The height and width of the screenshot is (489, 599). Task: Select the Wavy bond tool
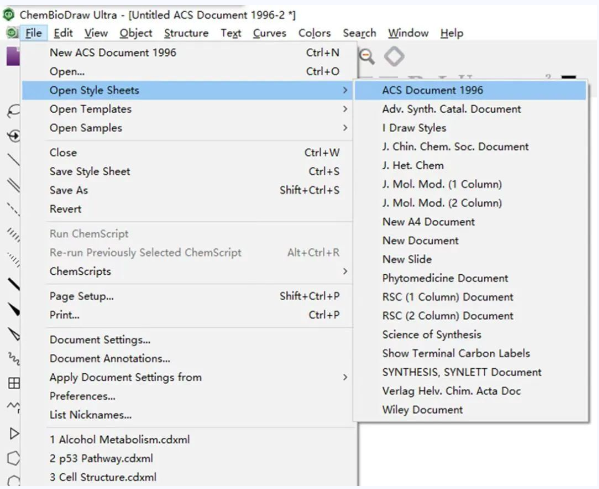[14, 359]
